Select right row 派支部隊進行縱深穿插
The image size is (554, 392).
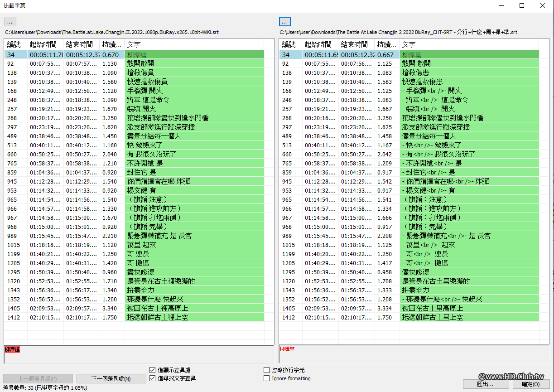click(409, 127)
